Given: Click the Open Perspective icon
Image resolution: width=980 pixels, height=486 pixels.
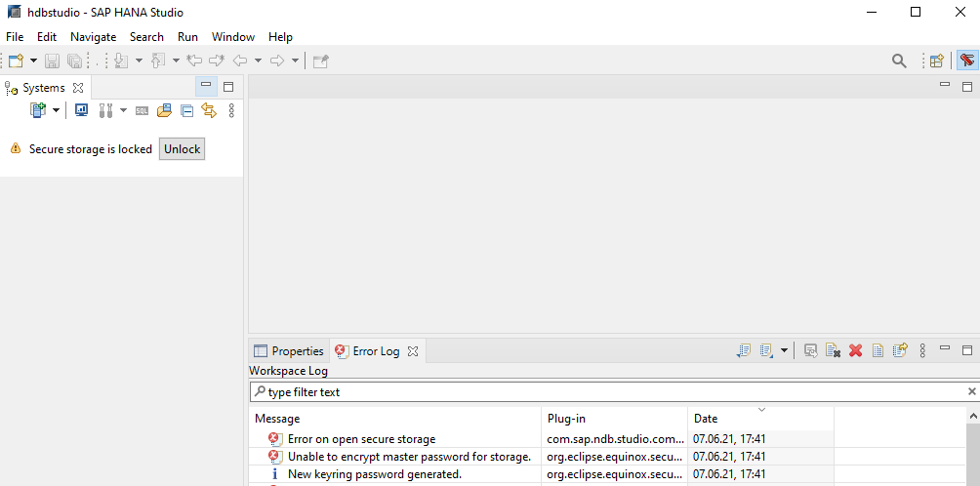Looking at the screenshot, I should [x=936, y=61].
